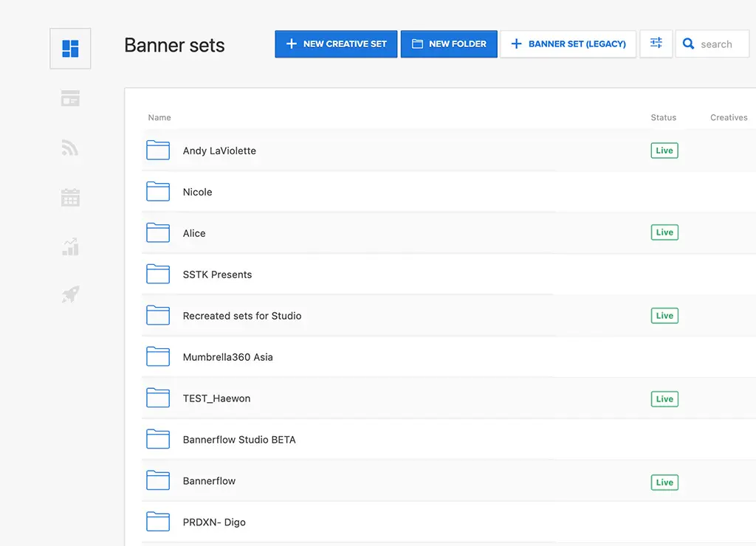Open the TEST_Haewon folder name

click(217, 398)
